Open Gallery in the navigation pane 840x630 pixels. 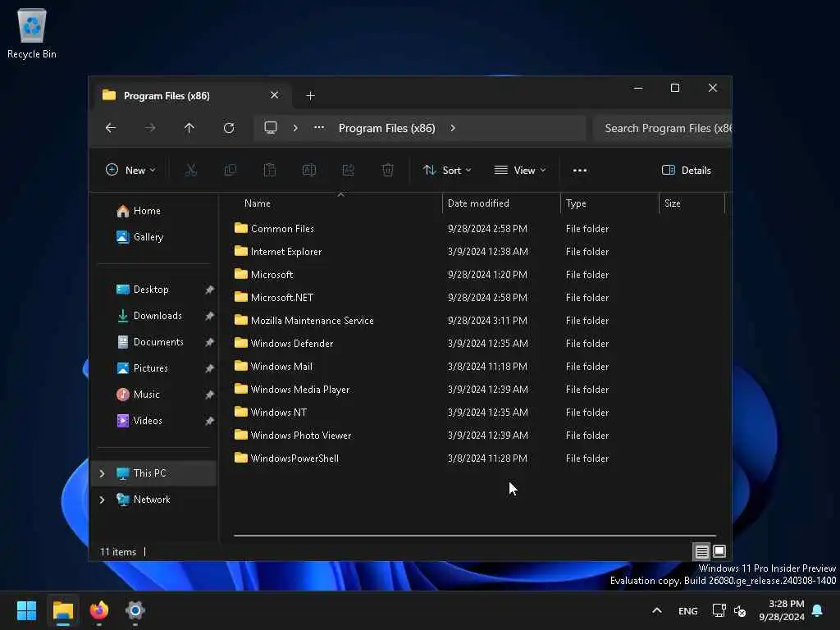(155, 237)
